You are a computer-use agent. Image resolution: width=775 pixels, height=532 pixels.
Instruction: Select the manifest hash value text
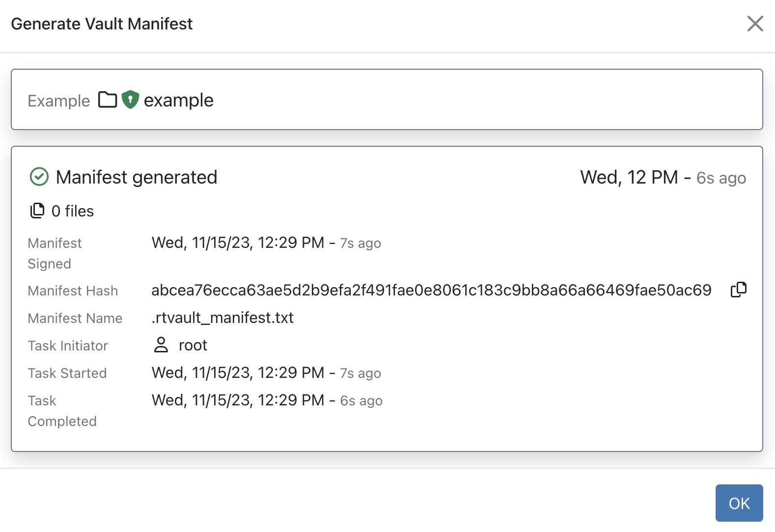(431, 290)
